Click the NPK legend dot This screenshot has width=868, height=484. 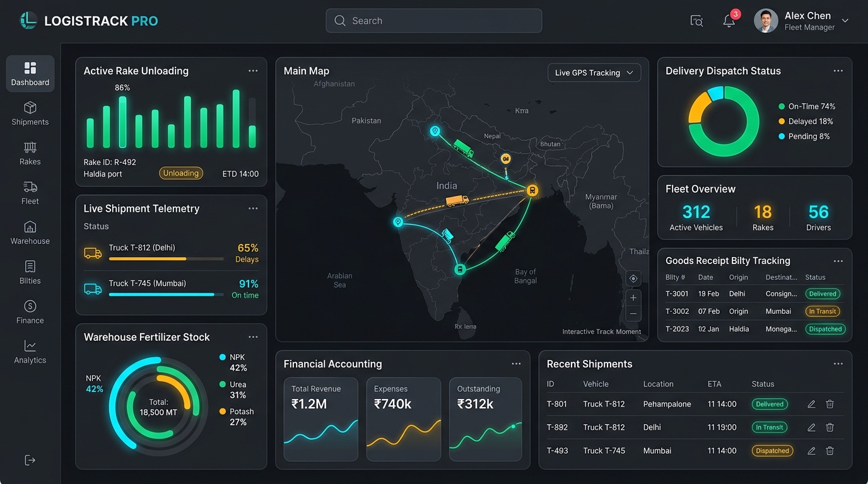222,357
